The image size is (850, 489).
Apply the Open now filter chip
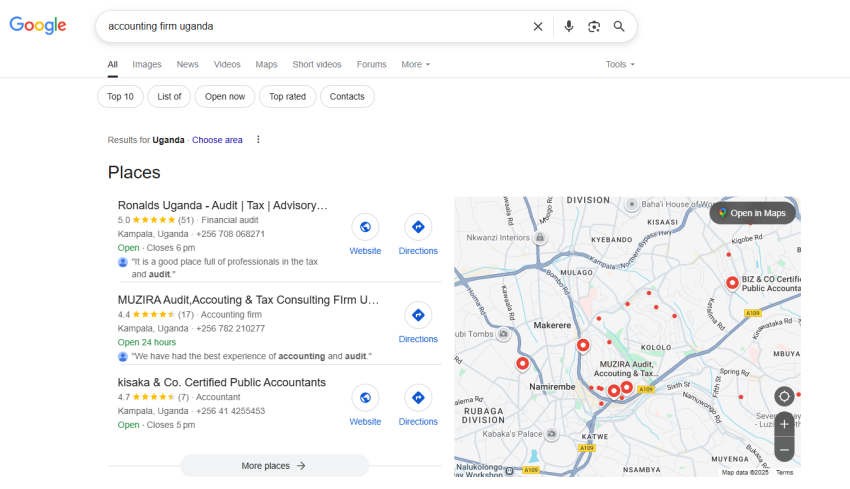click(225, 96)
